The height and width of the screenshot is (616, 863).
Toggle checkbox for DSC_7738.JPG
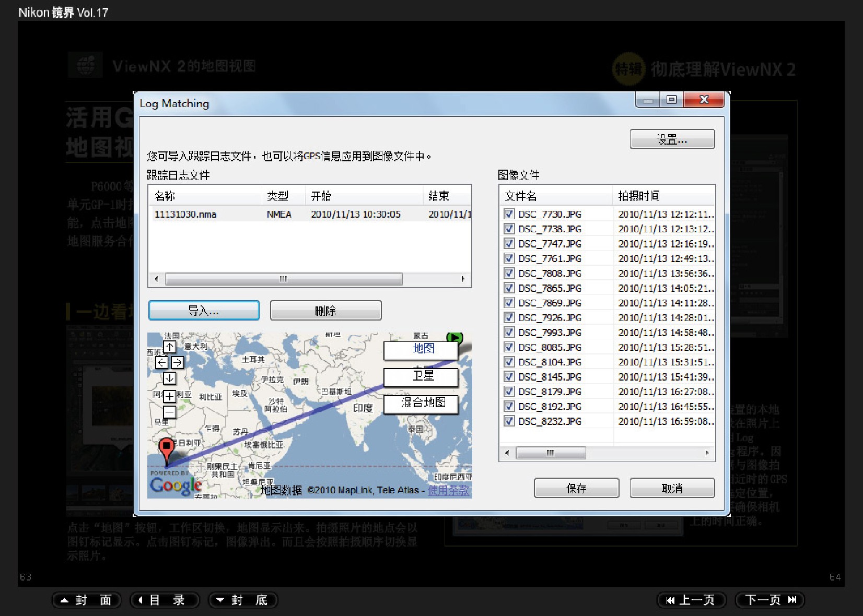[509, 229]
